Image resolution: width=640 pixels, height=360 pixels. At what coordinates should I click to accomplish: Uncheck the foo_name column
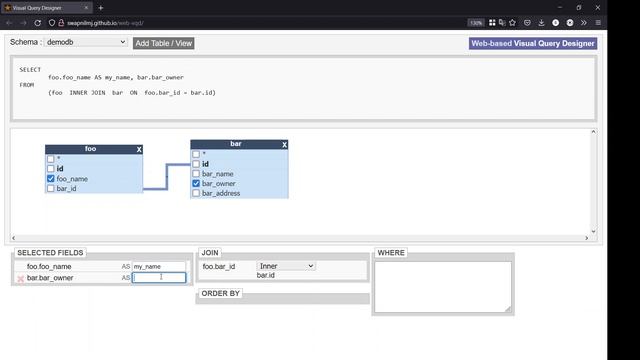tap(51, 179)
